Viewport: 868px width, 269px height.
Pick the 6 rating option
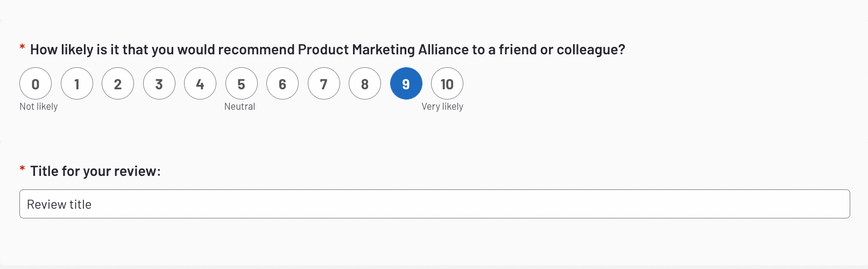283,83
